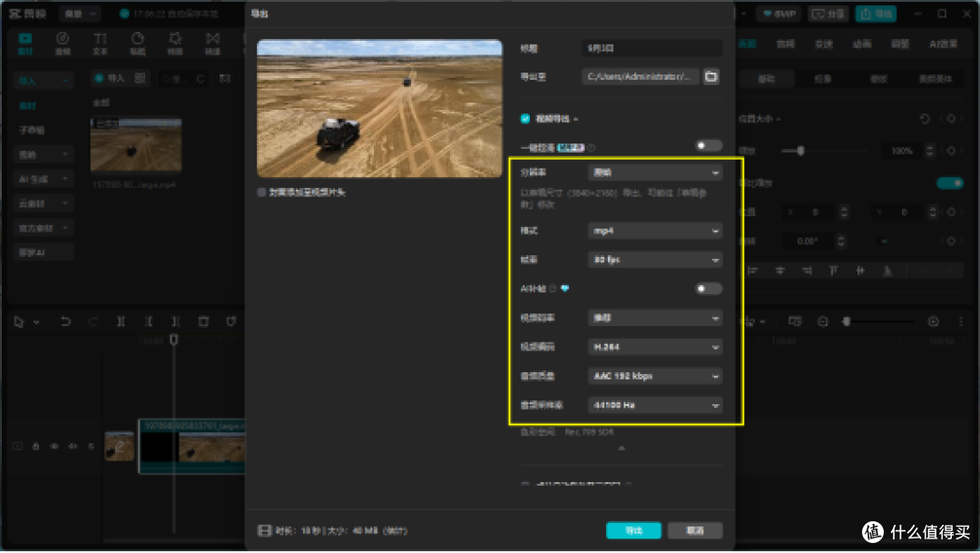Toggle the uniform scale switch in properties panel
The height and width of the screenshot is (553, 980).
tap(950, 183)
